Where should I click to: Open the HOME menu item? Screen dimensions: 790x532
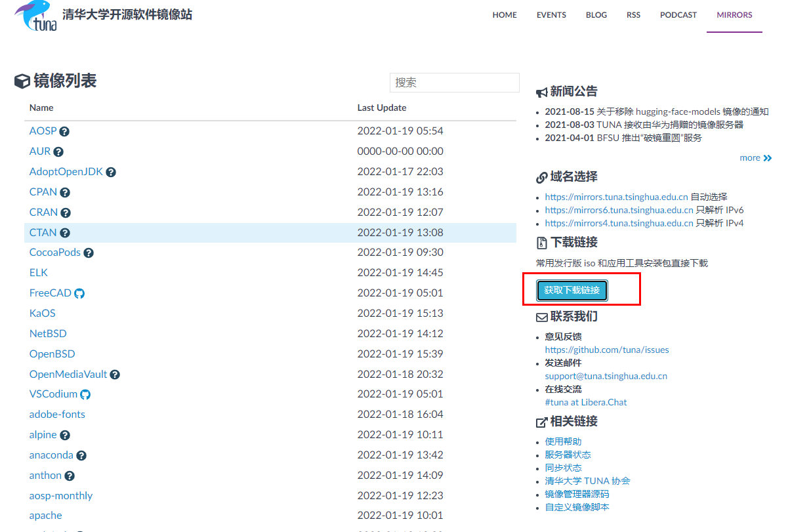click(505, 15)
